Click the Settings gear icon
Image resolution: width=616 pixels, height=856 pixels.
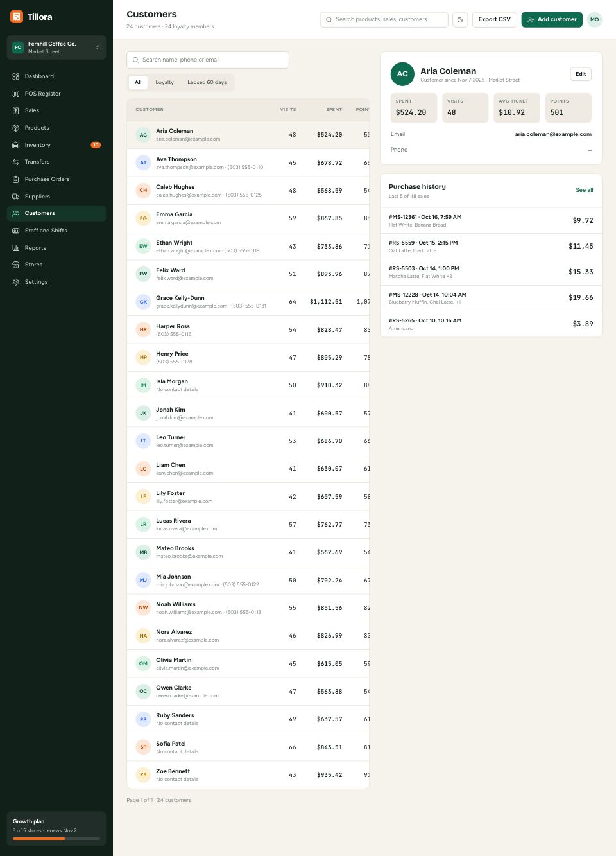click(x=15, y=282)
